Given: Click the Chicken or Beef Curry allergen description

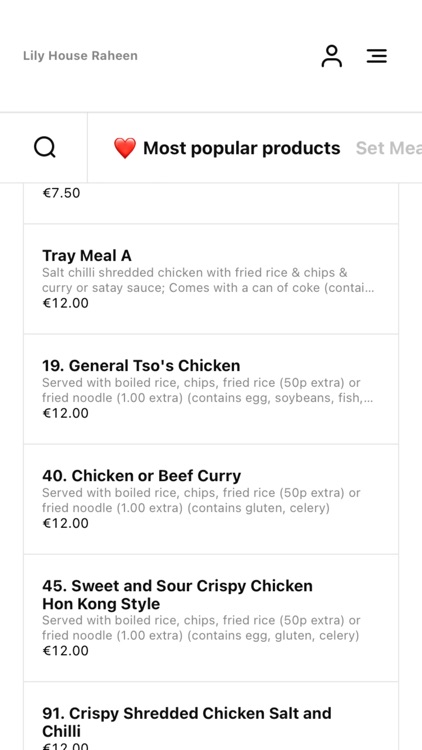Looking at the screenshot, I should pos(201,500).
